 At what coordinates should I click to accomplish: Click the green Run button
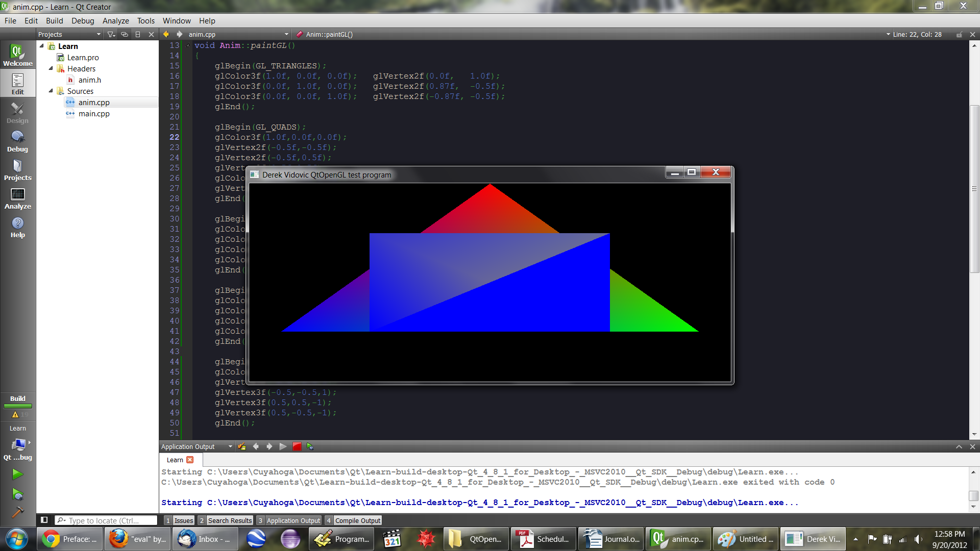click(17, 474)
